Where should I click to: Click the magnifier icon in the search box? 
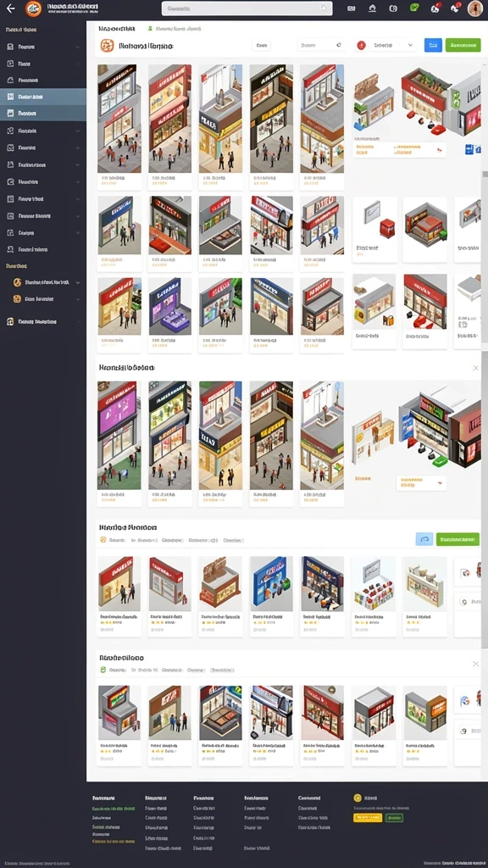coord(324,8)
